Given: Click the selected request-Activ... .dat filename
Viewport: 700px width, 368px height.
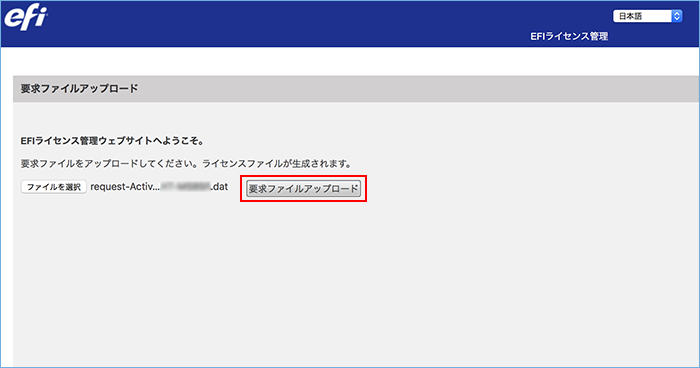Looking at the screenshot, I should click(x=159, y=187).
